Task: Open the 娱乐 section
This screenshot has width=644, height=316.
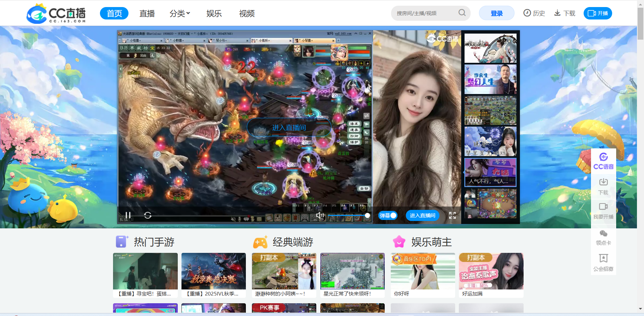Action: tap(214, 13)
